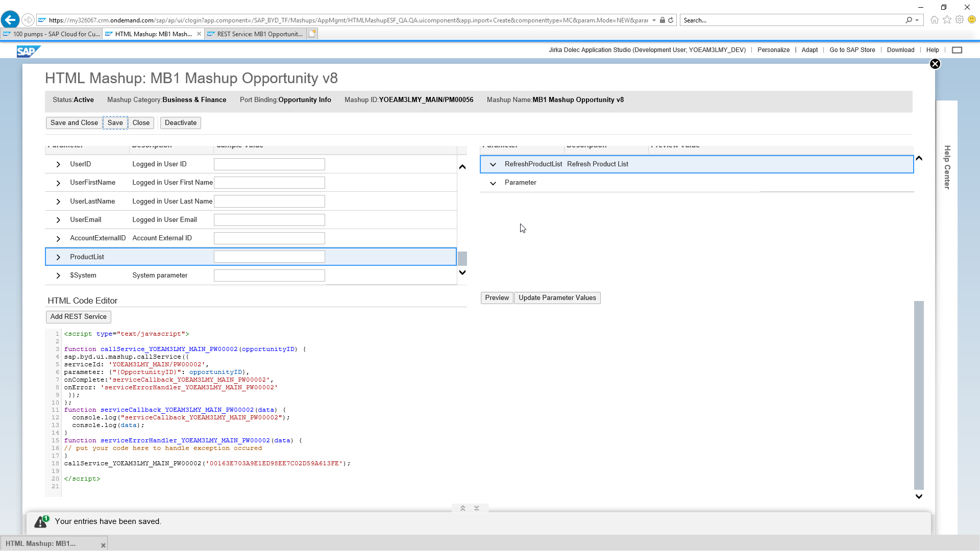Switch to 100 pumps SAP Cloud tab
Image resolution: width=980 pixels, height=551 pixels.
click(51, 34)
